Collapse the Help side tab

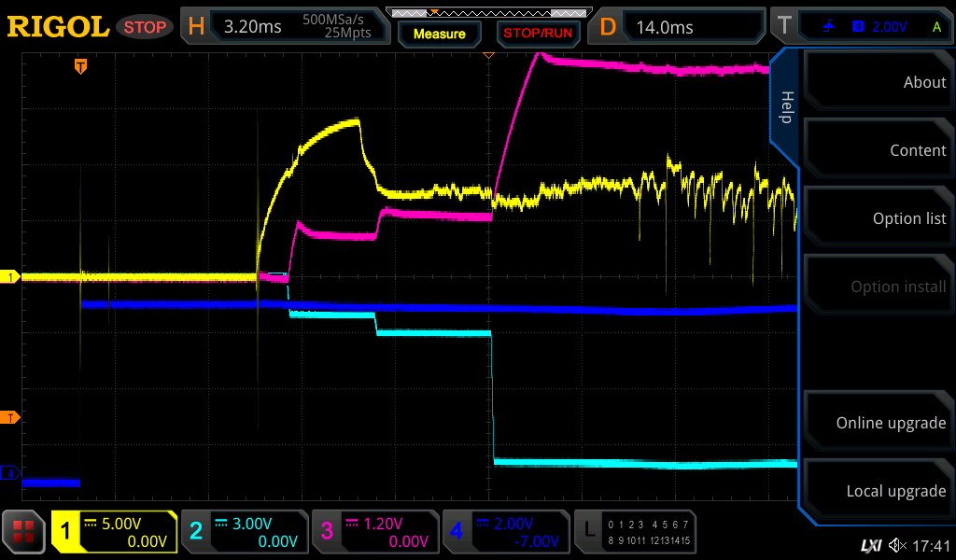click(x=786, y=107)
